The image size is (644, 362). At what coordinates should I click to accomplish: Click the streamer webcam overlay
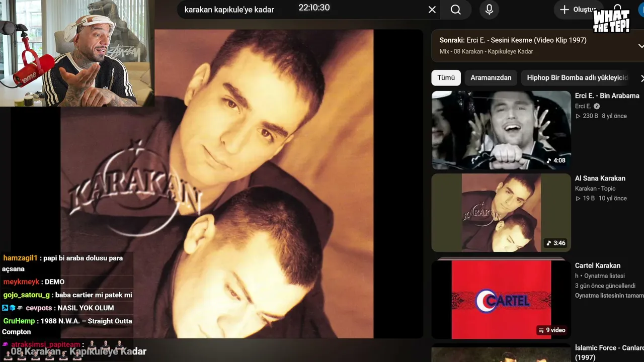coord(77,53)
